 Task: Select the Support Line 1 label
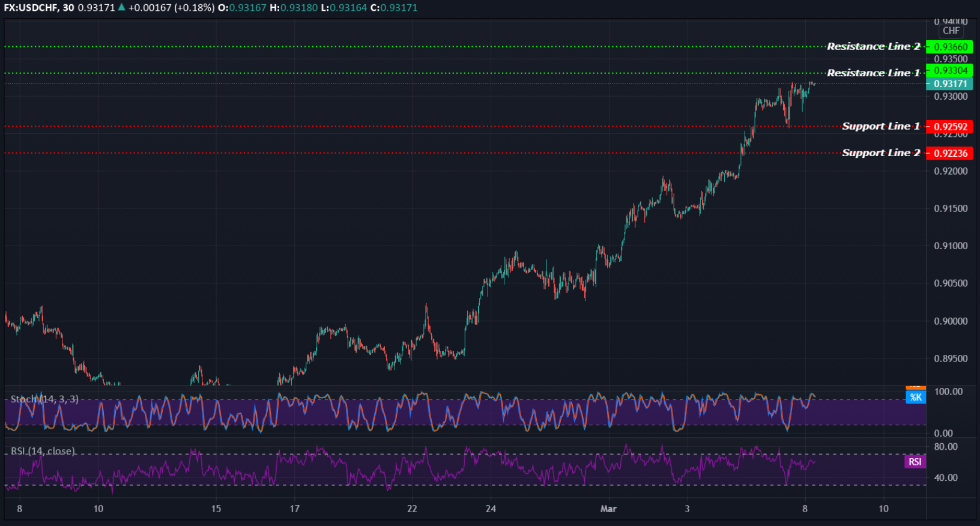coord(881,126)
